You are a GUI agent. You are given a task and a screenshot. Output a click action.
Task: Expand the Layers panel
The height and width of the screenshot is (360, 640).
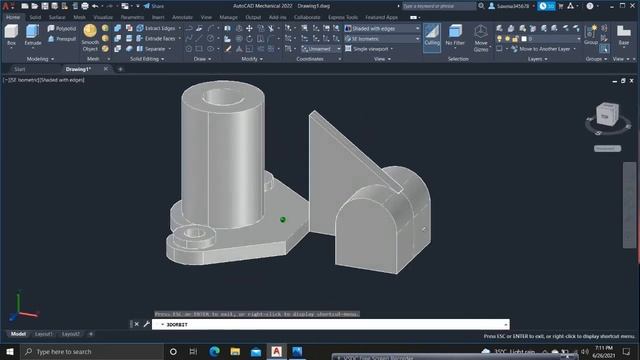pyautogui.click(x=537, y=59)
